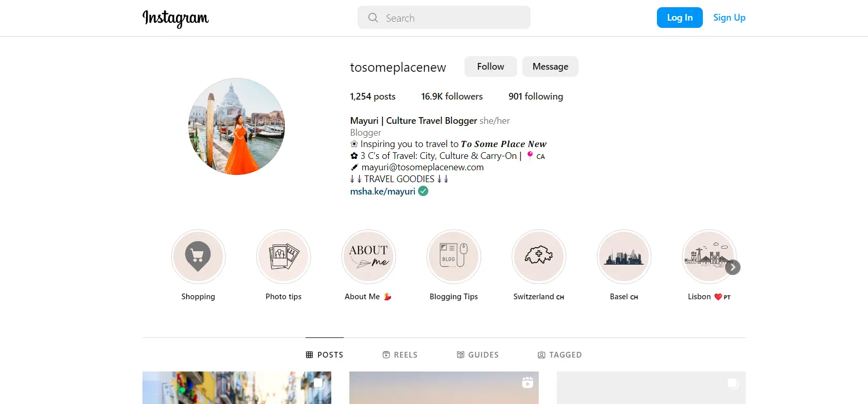Click the Log In button

click(x=679, y=18)
